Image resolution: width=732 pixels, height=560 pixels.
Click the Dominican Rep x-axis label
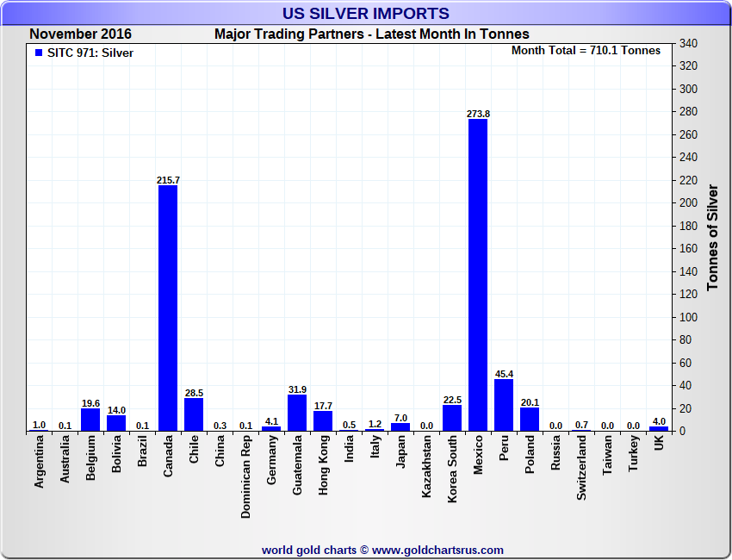point(245,475)
